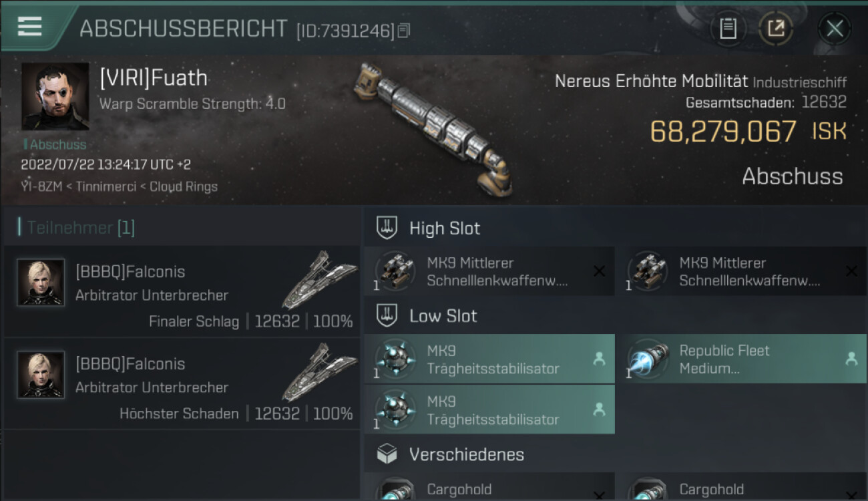The image size is (868, 501).
Task: Open the clipboard report icon
Action: [x=728, y=28]
